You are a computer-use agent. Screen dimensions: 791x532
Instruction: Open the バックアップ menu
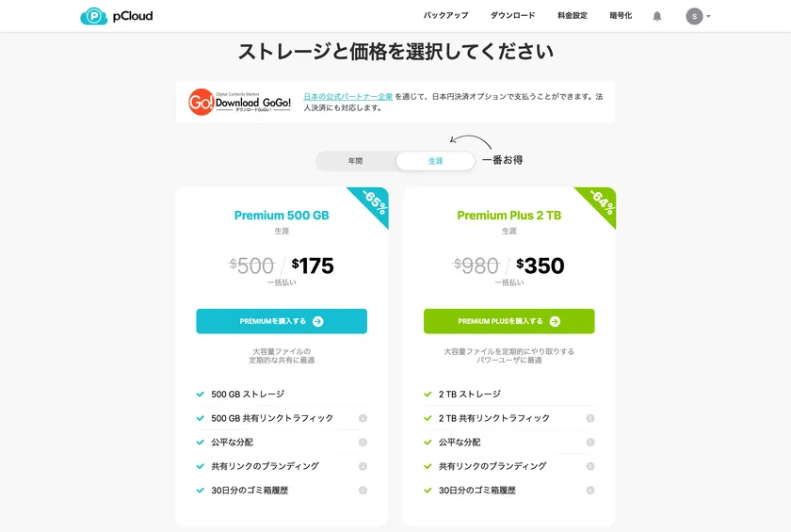(x=445, y=16)
